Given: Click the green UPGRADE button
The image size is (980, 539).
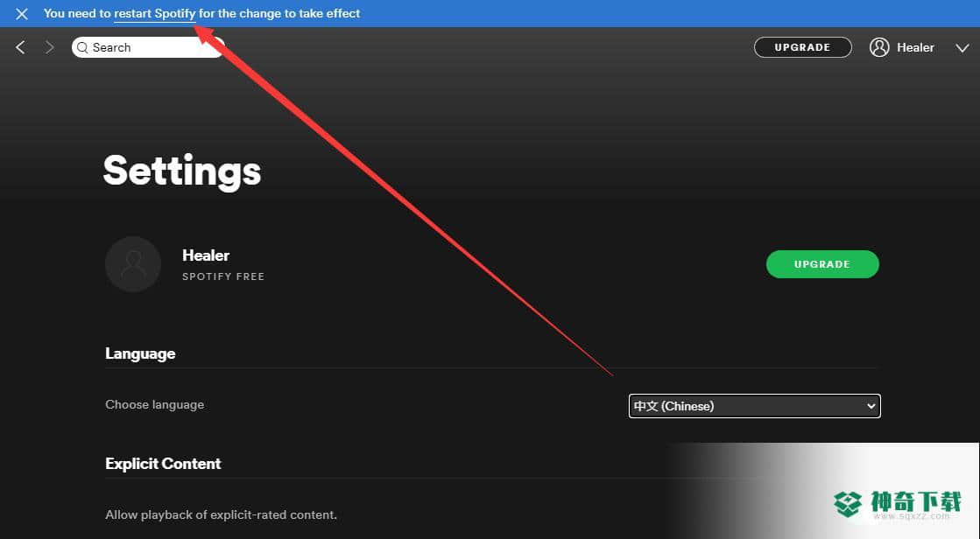Looking at the screenshot, I should tap(822, 264).
